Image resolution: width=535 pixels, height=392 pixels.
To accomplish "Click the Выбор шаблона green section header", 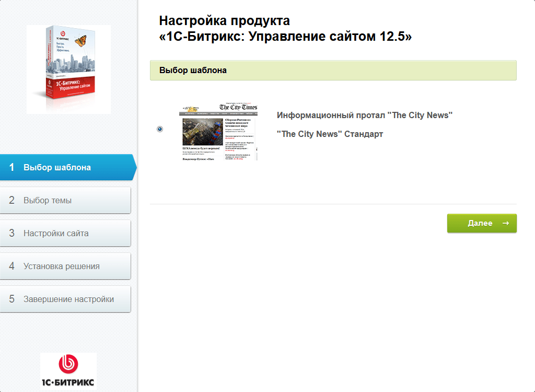I will click(x=333, y=71).
